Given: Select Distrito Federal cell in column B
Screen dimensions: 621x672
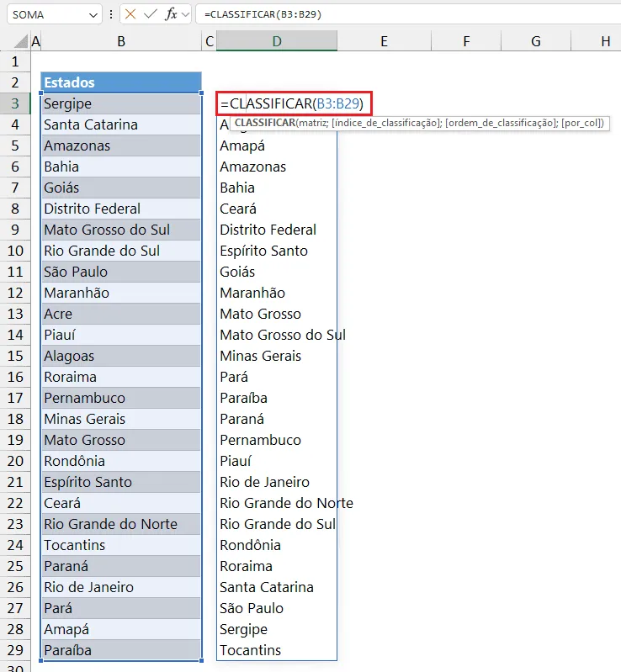Looking at the screenshot, I should click(121, 209).
